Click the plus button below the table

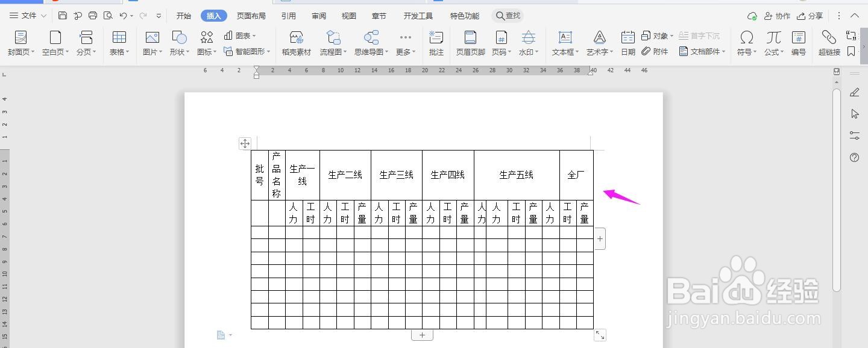tap(422, 334)
